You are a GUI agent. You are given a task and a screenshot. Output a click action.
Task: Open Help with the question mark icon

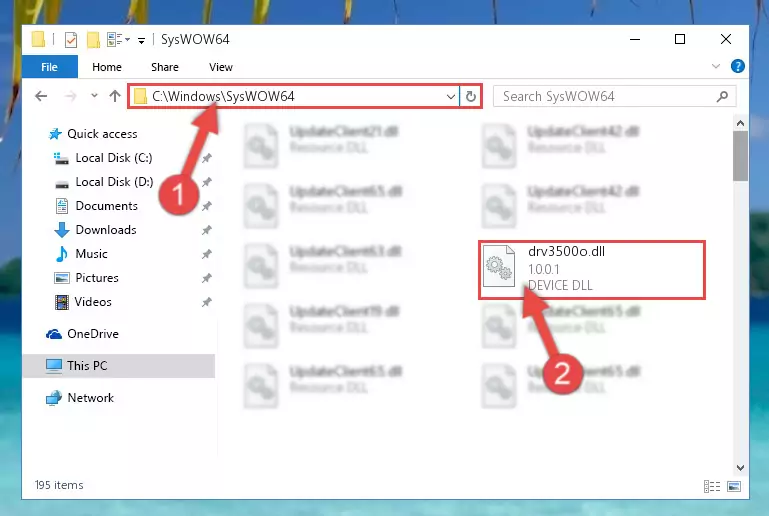click(x=737, y=66)
